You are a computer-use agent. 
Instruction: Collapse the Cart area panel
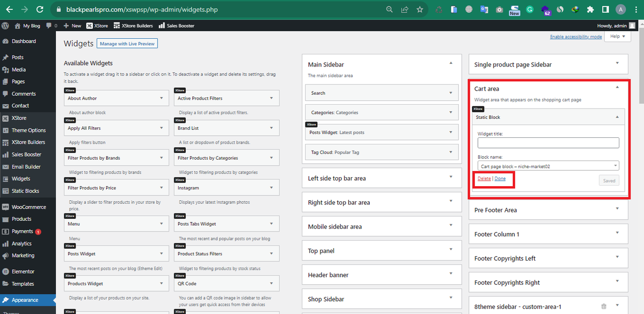[617, 87]
